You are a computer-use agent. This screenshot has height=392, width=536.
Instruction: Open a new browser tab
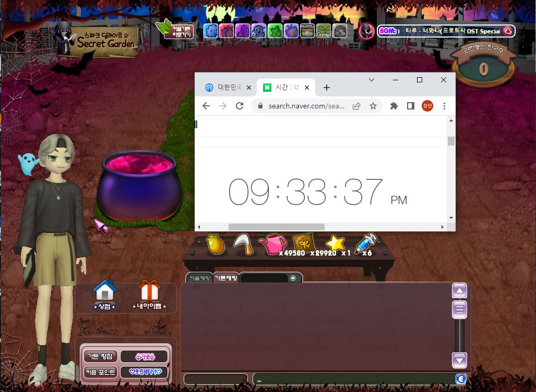[327, 88]
